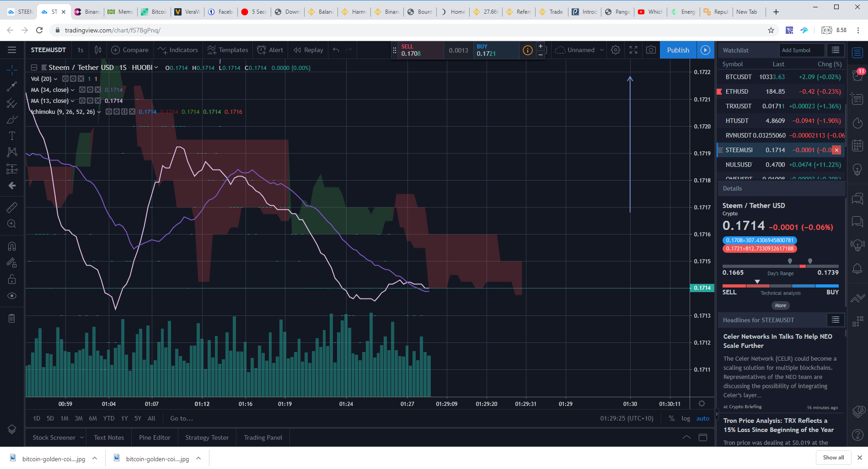
Task: Toggle auto scale on price axis
Action: (x=702, y=418)
